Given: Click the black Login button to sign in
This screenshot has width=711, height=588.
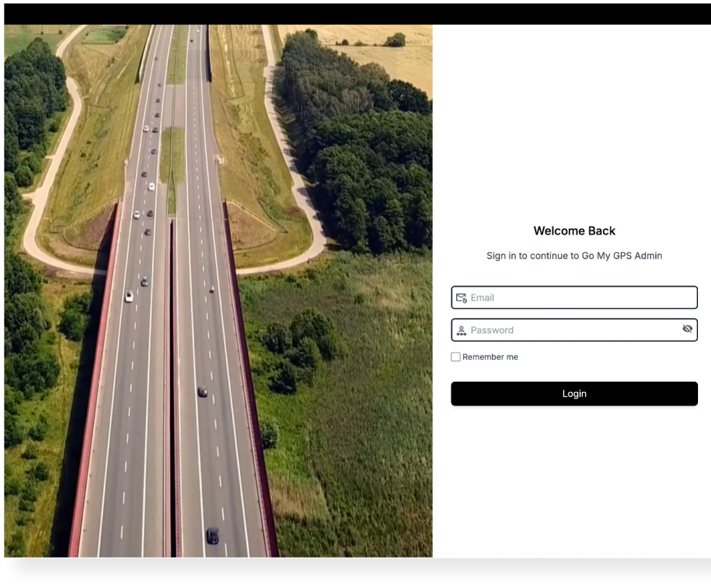Looking at the screenshot, I should [x=574, y=393].
